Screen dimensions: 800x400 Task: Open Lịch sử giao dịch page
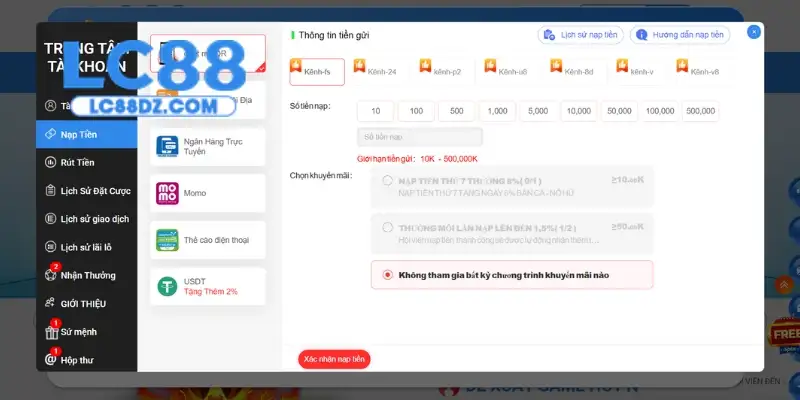pyautogui.click(x=86, y=219)
